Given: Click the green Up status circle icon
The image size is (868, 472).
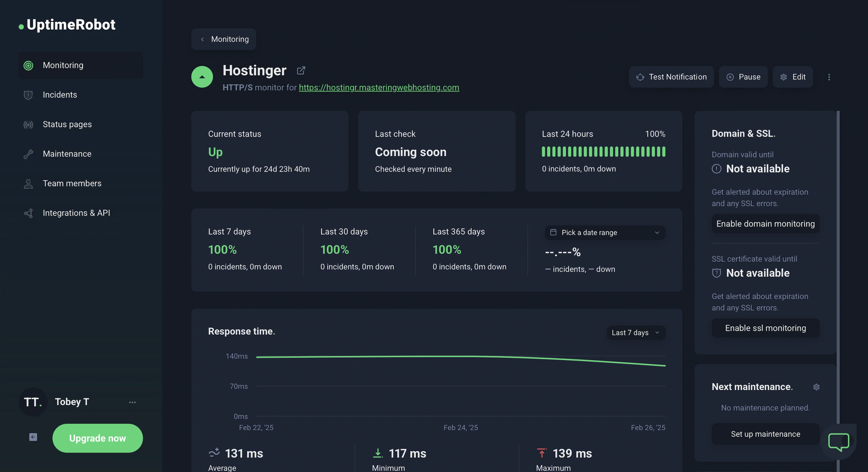Looking at the screenshot, I should (202, 77).
